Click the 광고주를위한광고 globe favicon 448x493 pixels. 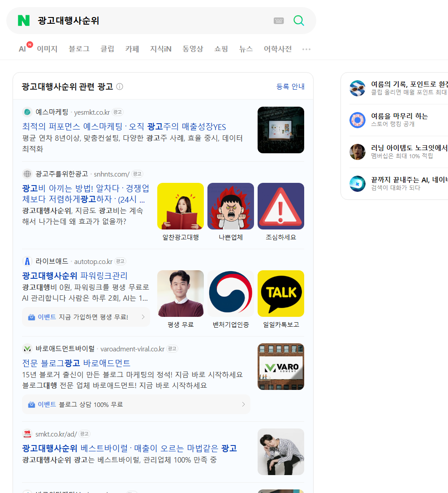[27, 174]
